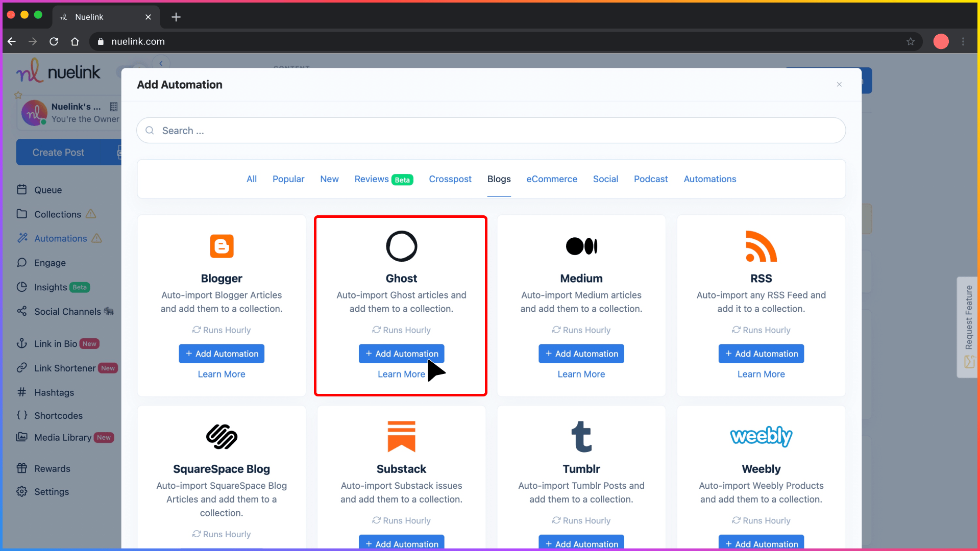Click the nuelink.com address bar
Image resolution: width=980 pixels, height=551 pixels.
tap(505, 42)
